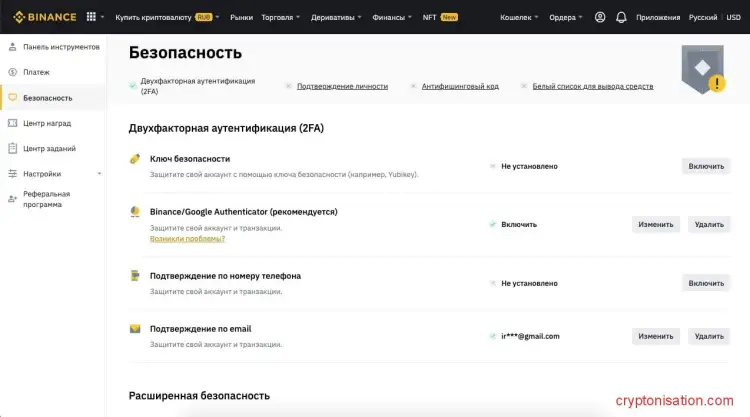Viewport: 750px width, 417px height.
Task: Open Реферальная программа in sidebar
Action: click(47, 199)
